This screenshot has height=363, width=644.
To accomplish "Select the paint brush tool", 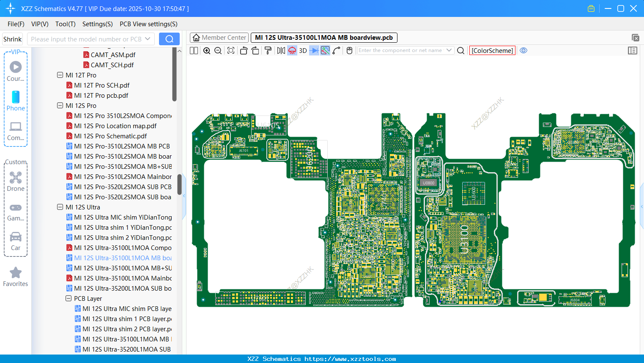I will point(268,50).
